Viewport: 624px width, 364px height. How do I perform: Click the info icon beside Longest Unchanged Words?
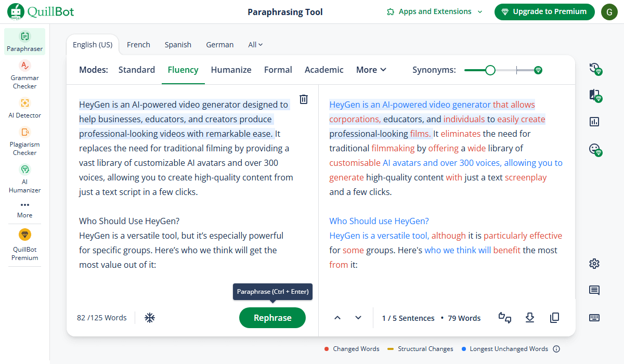[x=556, y=349]
